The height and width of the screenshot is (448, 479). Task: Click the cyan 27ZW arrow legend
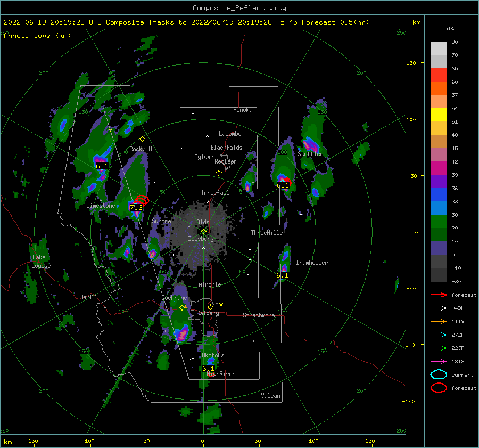pyautogui.click(x=439, y=335)
